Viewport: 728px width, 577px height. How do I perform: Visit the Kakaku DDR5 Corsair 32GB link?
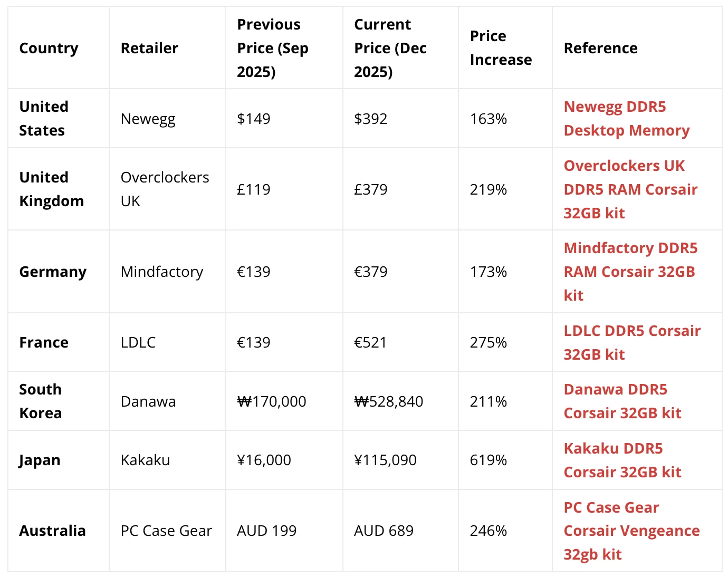coord(622,460)
